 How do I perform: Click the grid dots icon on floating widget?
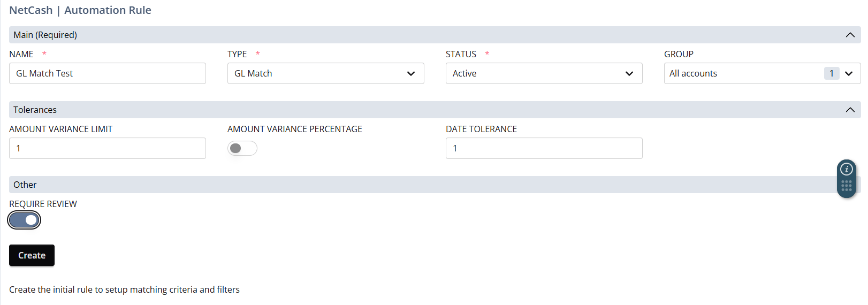pyautogui.click(x=847, y=186)
